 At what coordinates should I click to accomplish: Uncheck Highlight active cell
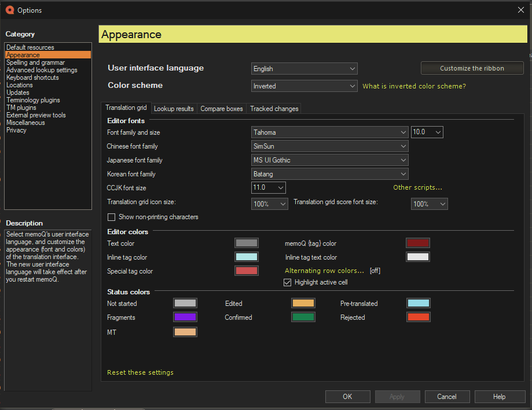288,283
